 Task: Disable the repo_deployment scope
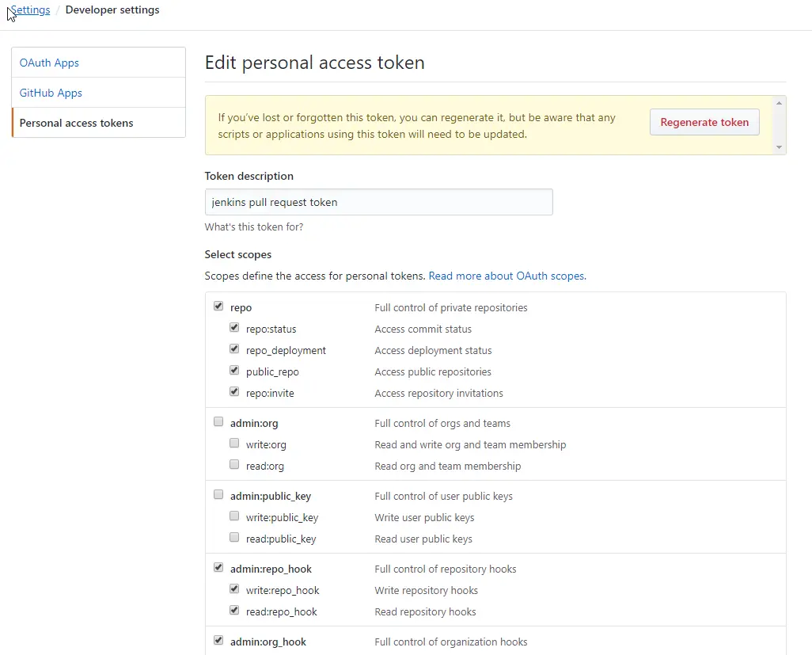(x=234, y=348)
